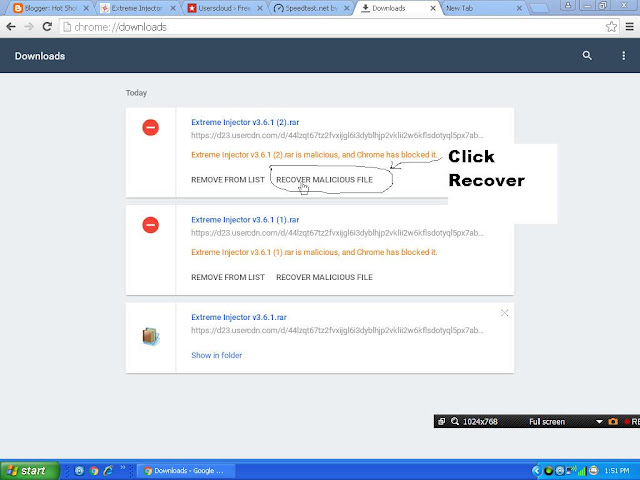
Task: Click Recover Malicious File for (1).rar
Action: pos(324,277)
